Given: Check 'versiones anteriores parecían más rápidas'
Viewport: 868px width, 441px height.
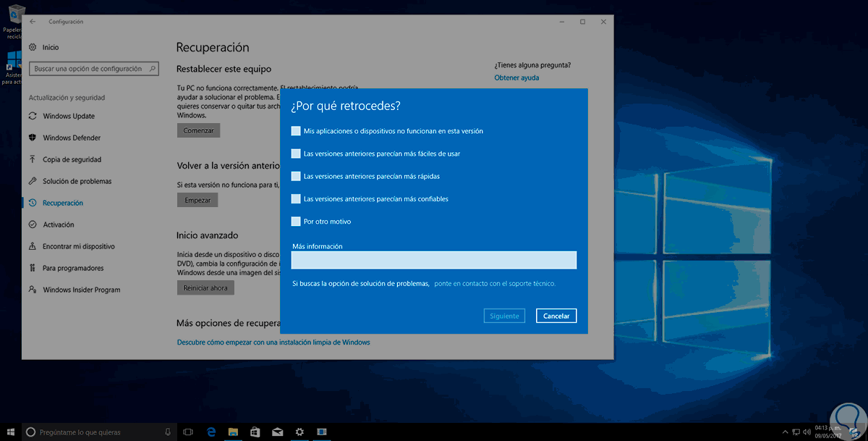Looking at the screenshot, I should pyautogui.click(x=296, y=176).
